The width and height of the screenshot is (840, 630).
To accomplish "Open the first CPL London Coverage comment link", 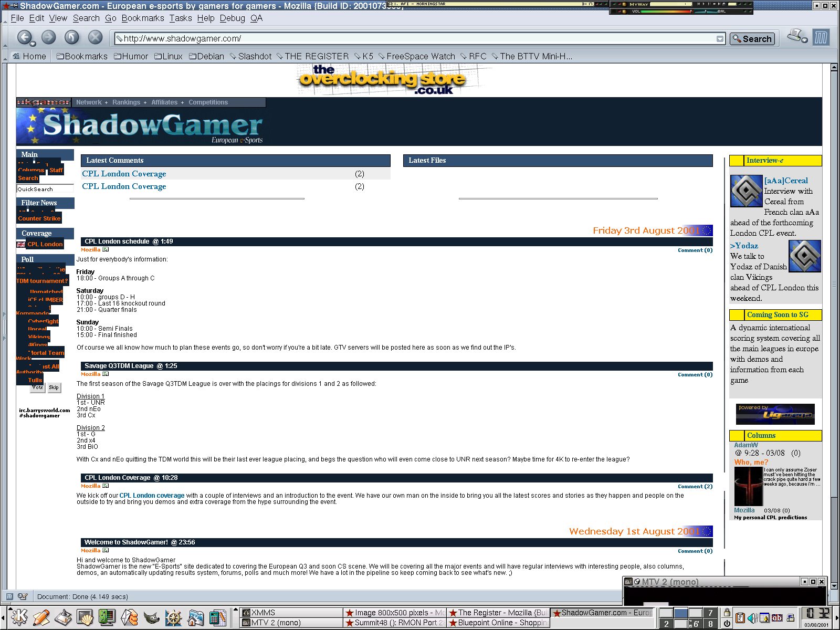I will pyautogui.click(x=124, y=174).
